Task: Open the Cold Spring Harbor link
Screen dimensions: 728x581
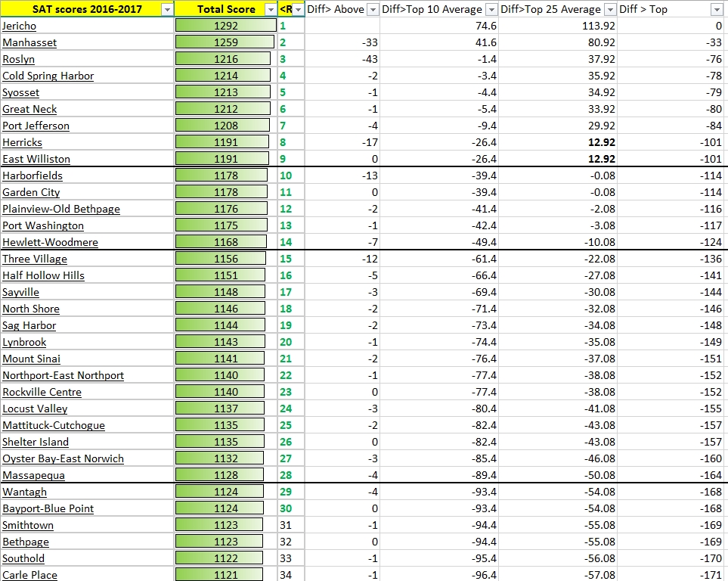Action: (x=48, y=76)
